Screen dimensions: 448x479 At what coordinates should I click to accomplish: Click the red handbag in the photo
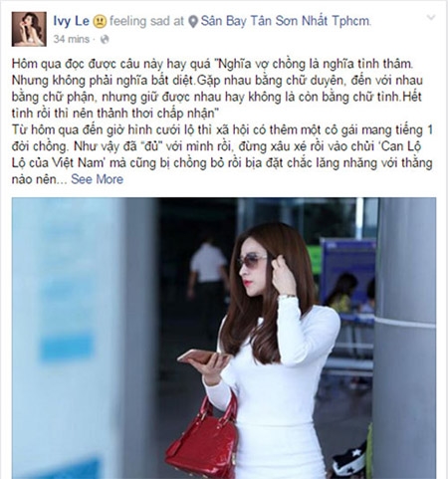202,440
